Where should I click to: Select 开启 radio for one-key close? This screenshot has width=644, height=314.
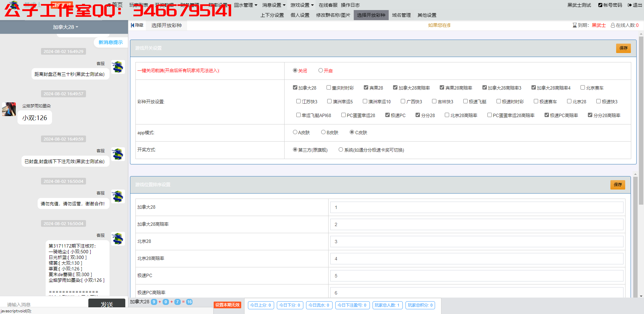tap(320, 70)
